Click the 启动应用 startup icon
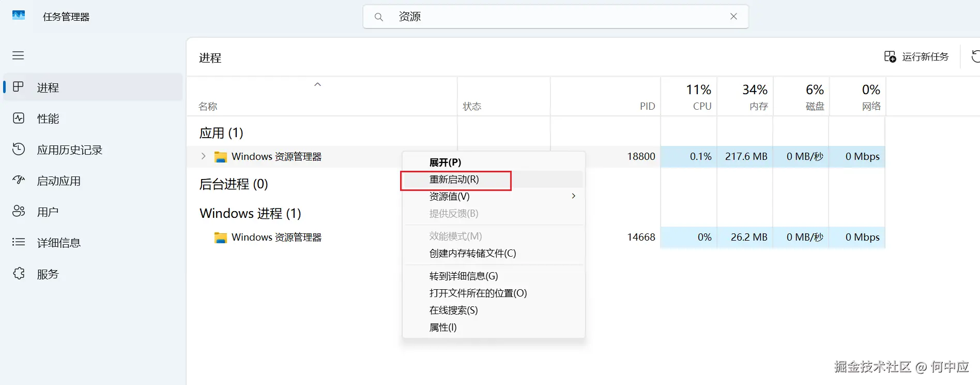 [x=19, y=180]
